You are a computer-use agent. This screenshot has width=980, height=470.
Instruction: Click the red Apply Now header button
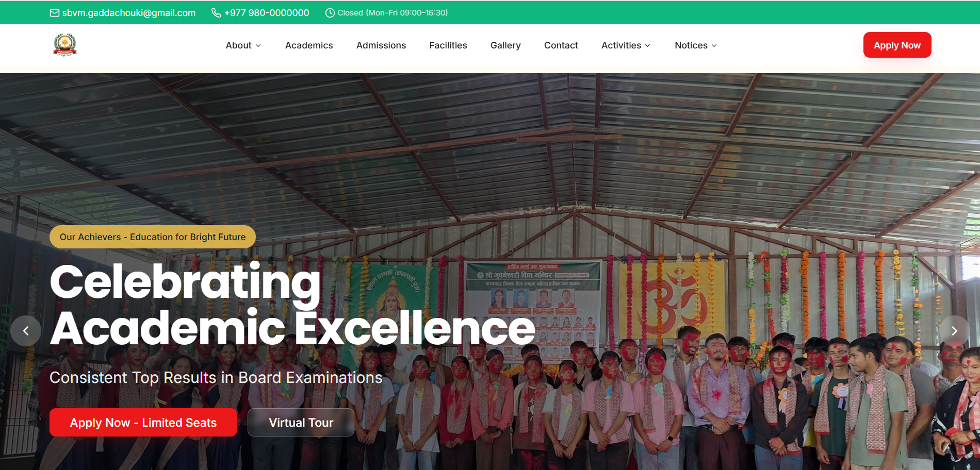click(897, 45)
